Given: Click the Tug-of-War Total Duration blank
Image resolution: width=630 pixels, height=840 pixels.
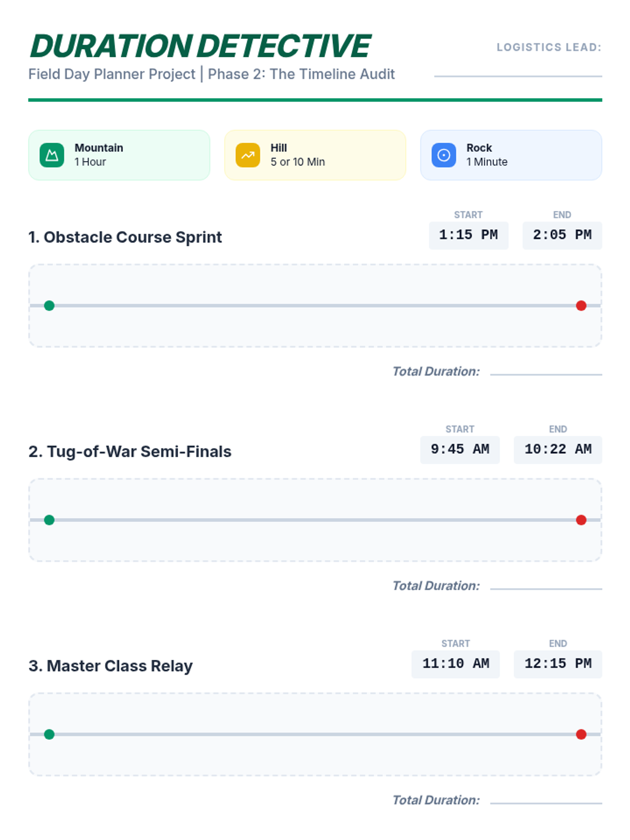Looking at the screenshot, I should coord(546,588).
